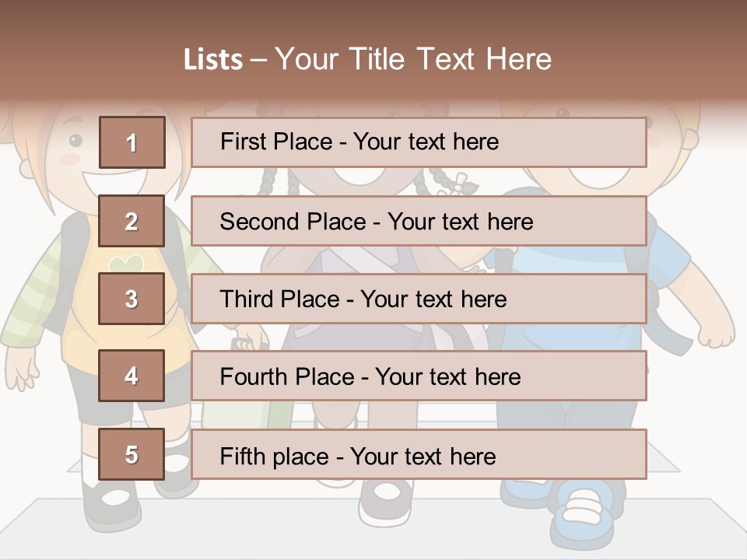
Task: Select the 'Fourth Place' words
Action: pyautogui.click(x=287, y=376)
